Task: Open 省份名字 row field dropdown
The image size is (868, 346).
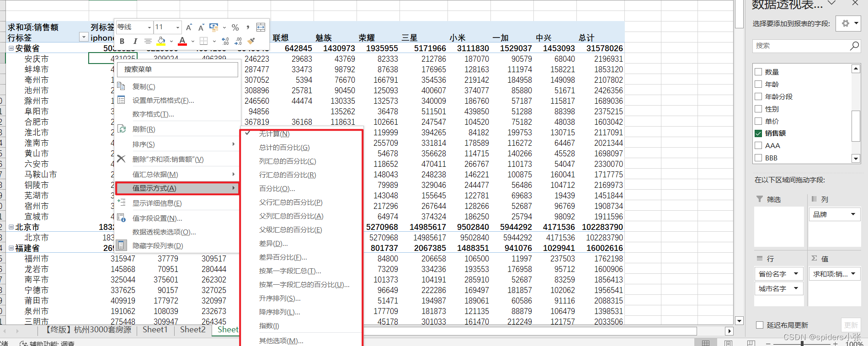Action: 796,274
